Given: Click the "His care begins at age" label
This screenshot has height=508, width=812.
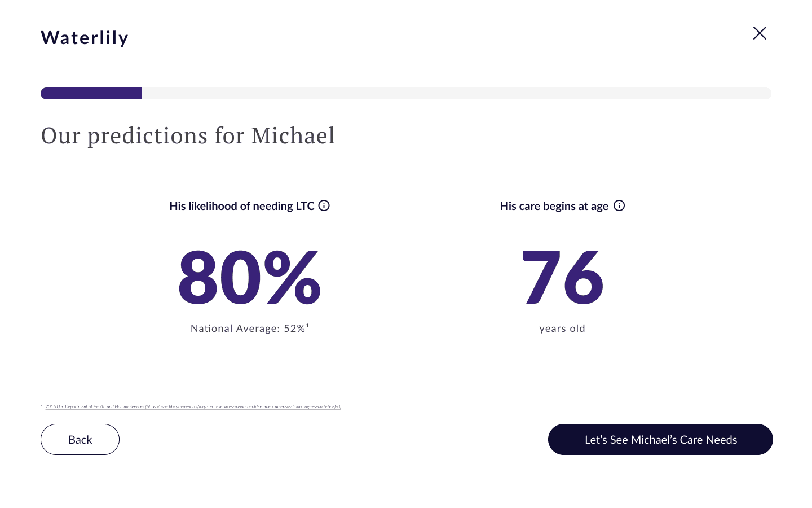Looking at the screenshot, I should (554, 206).
